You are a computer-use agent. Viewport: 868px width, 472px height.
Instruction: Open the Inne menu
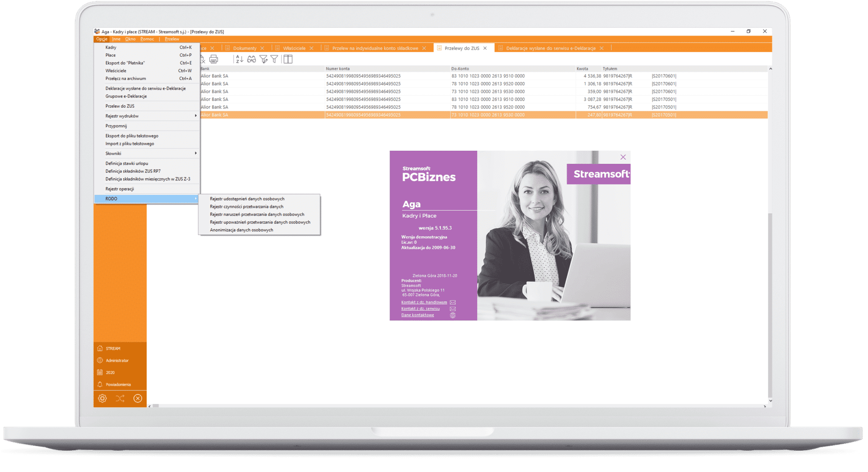[x=116, y=39]
